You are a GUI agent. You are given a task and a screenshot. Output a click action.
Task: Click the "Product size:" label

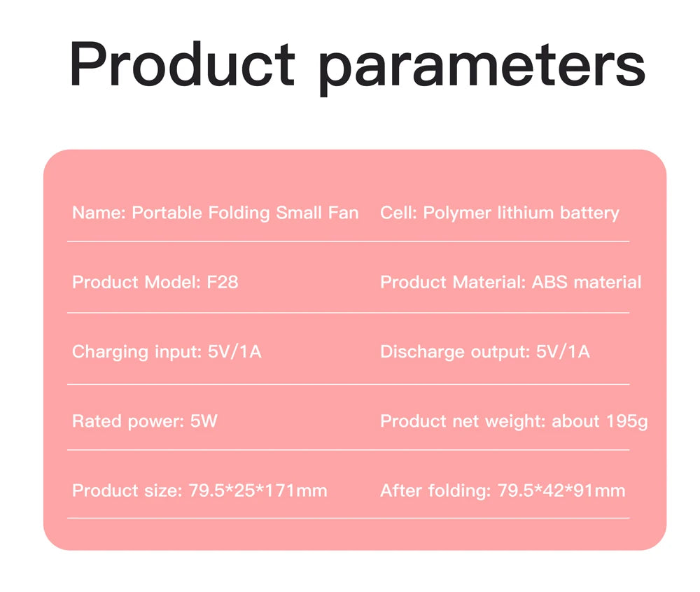127,491
